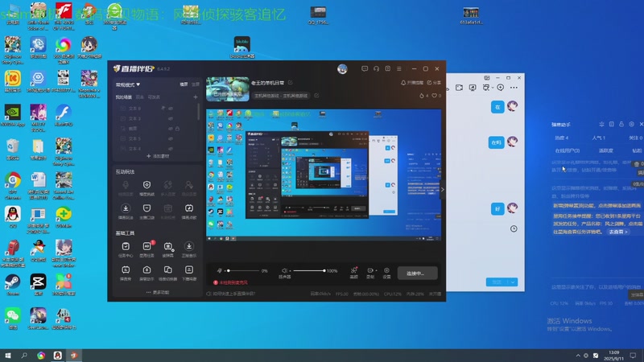Toggle visibility eye of 截屏 layer
644x362 pixels.
(x=171, y=129)
